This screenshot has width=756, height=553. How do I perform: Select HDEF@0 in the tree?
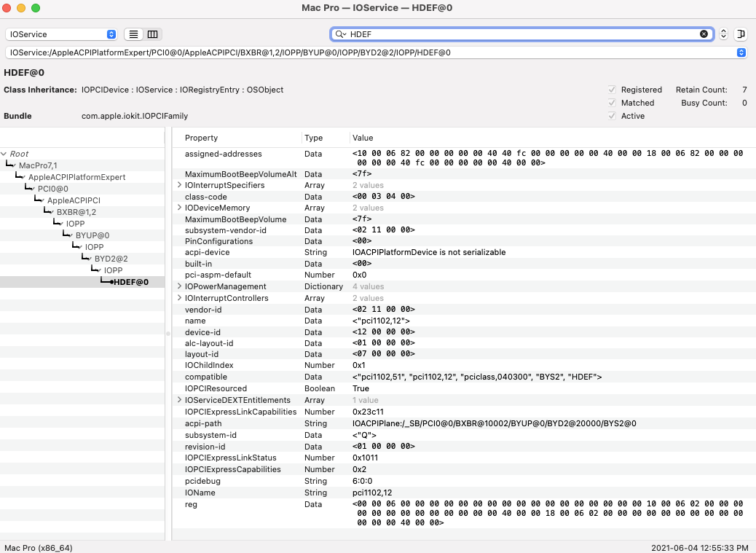[133, 282]
